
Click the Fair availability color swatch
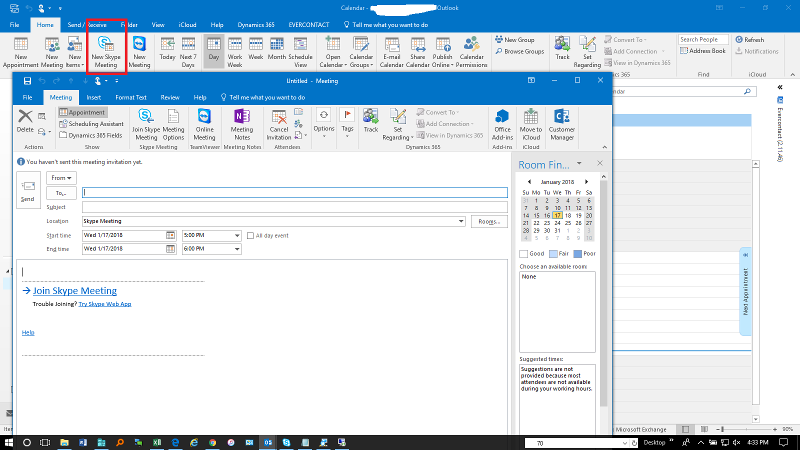(553, 254)
